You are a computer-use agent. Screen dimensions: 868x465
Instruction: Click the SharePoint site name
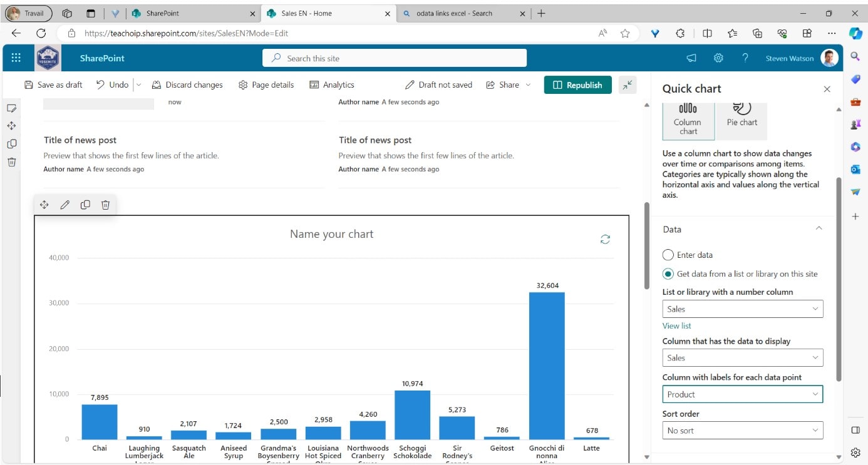102,58
